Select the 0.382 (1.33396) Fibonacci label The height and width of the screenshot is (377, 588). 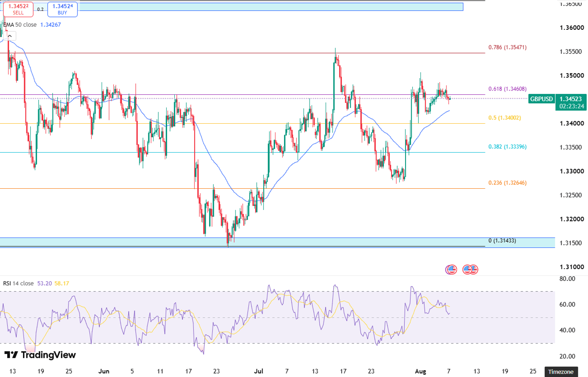507,147
